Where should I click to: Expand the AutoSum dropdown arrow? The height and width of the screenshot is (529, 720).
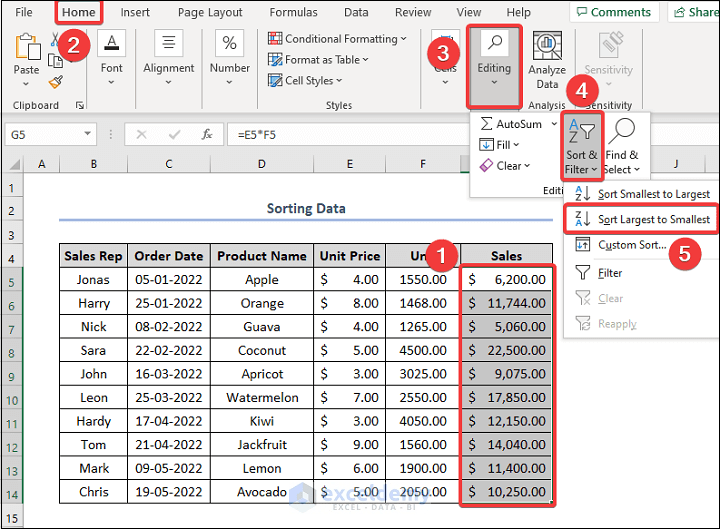point(554,124)
